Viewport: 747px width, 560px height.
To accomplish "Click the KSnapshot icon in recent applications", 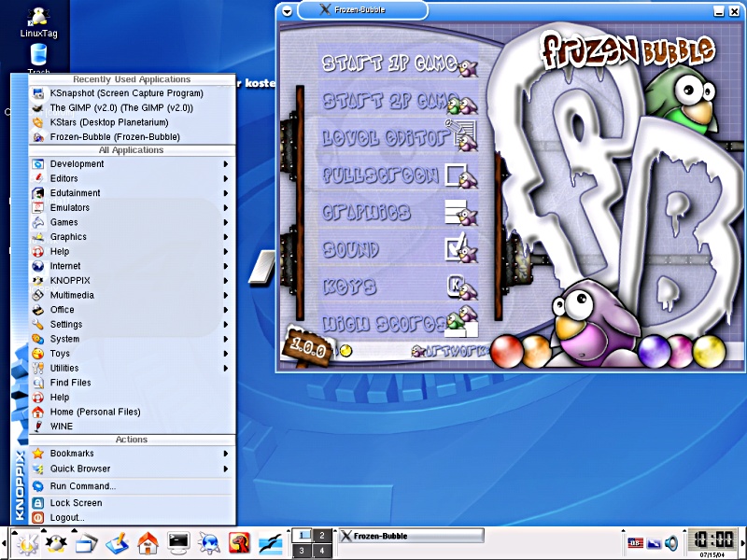I will click(38, 93).
